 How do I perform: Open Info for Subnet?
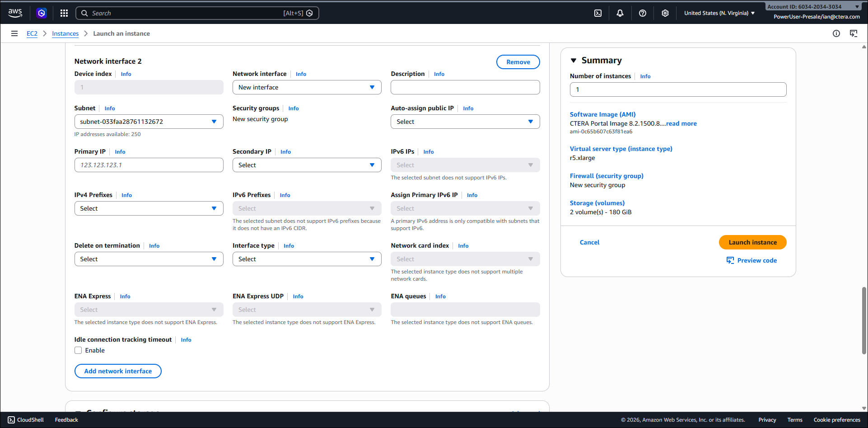tap(110, 108)
